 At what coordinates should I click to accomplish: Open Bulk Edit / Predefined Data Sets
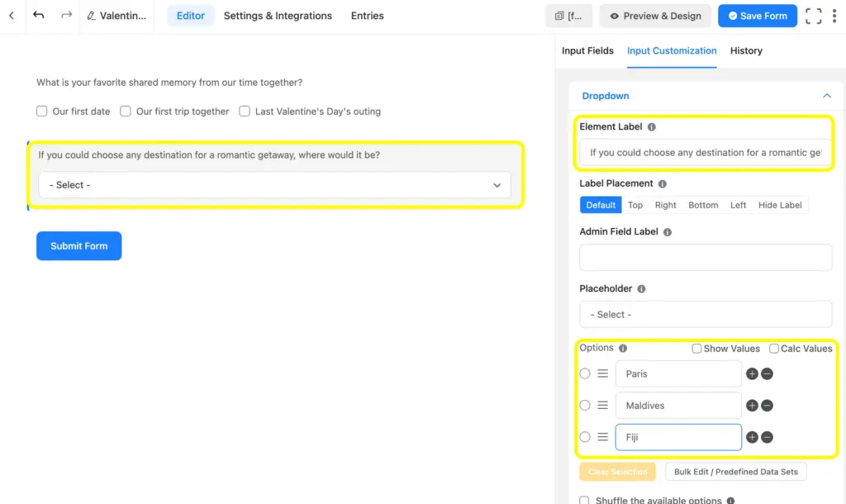tap(735, 471)
